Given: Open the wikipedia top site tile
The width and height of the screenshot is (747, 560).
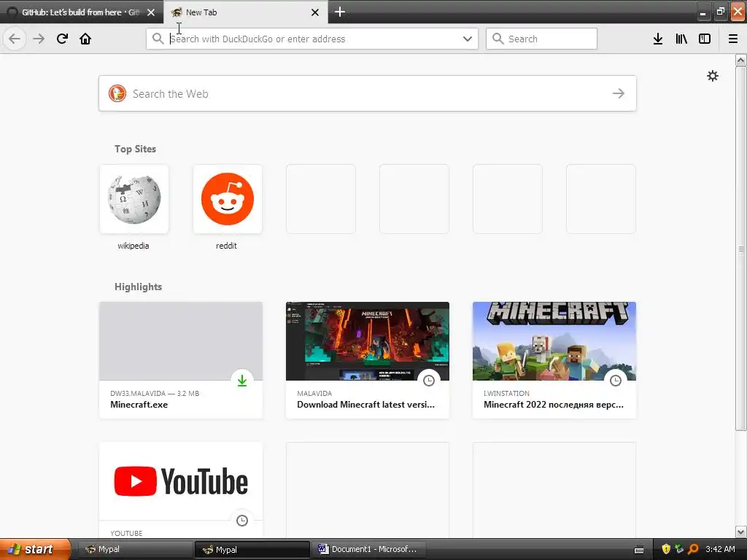Looking at the screenshot, I should [x=134, y=199].
